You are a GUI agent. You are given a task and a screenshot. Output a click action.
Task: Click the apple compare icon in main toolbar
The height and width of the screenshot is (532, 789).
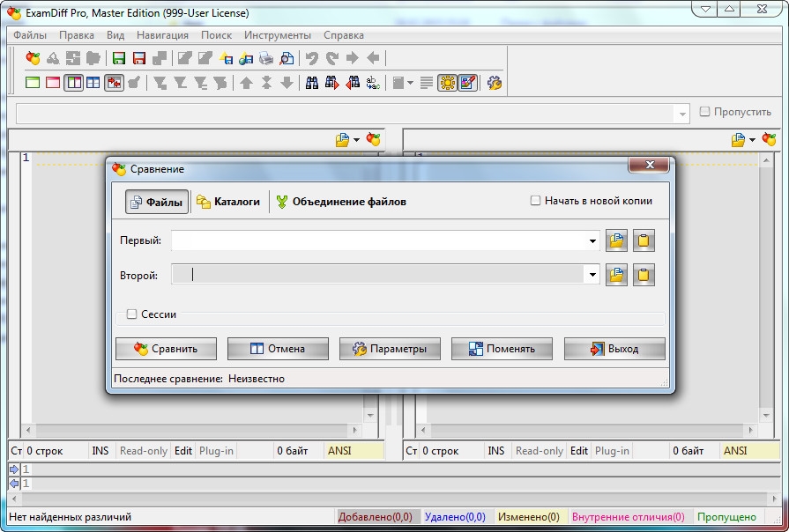click(33, 58)
